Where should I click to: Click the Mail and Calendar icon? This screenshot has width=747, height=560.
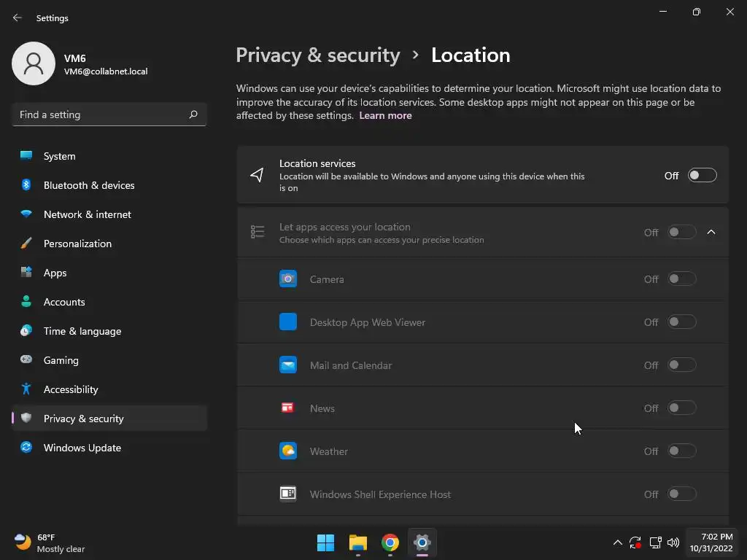[287, 365]
